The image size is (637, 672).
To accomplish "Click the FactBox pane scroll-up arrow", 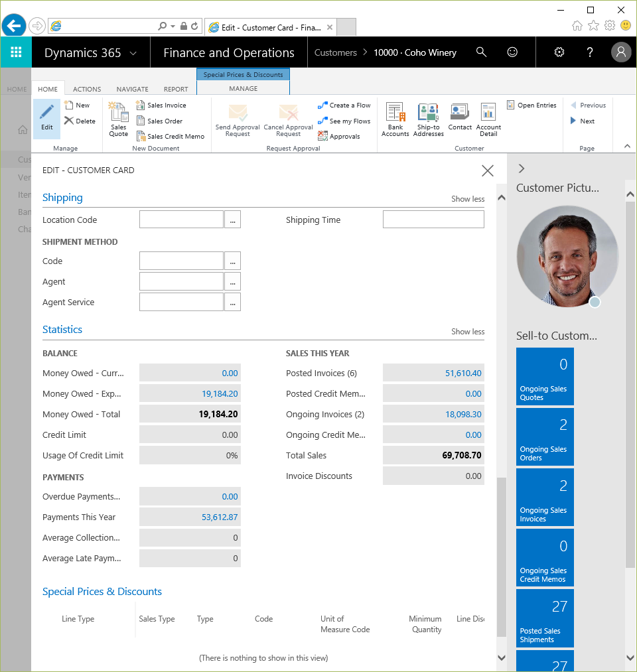I will click(630, 194).
